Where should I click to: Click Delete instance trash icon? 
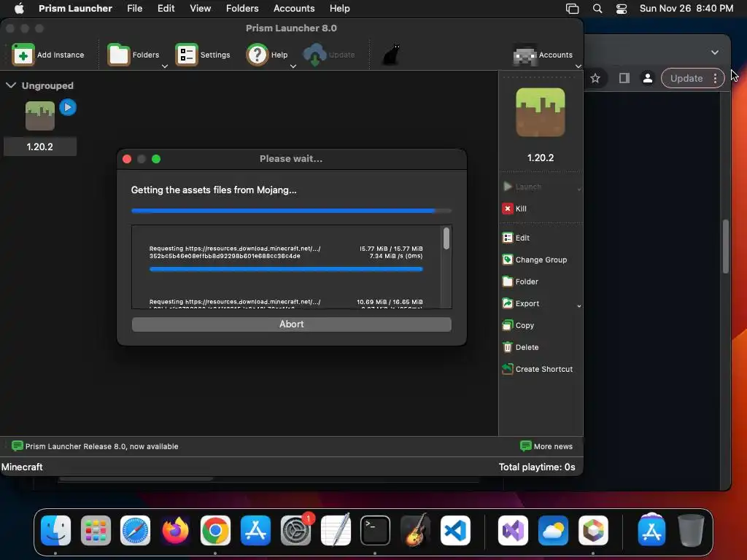pos(508,347)
